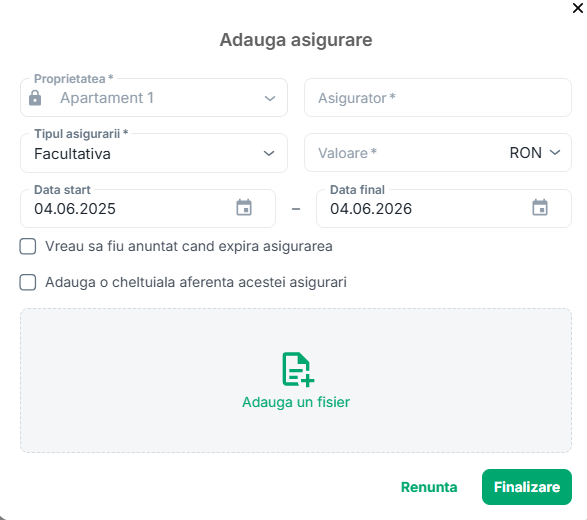The width and height of the screenshot is (587, 520).
Task: Open the Data start calendar picker icon
Action: click(244, 207)
